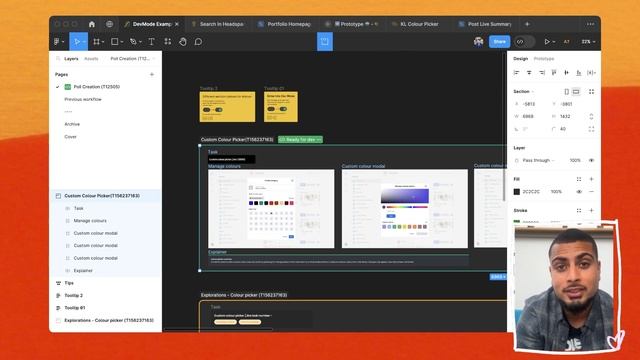
Task: Open distribute spacing dropdown
Action: (591, 73)
